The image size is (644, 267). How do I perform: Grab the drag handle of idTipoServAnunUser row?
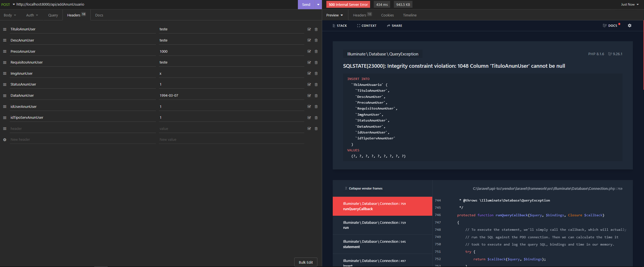pyautogui.click(x=4, y=118)
